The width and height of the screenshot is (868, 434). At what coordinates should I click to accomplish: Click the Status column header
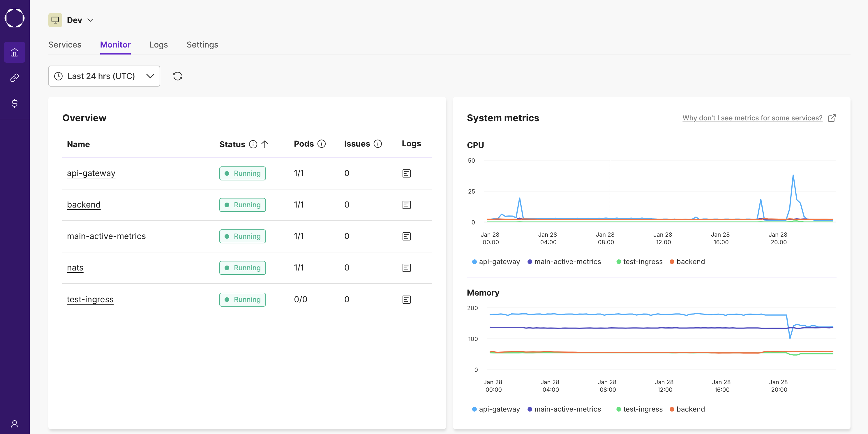(x=232, y=144)
